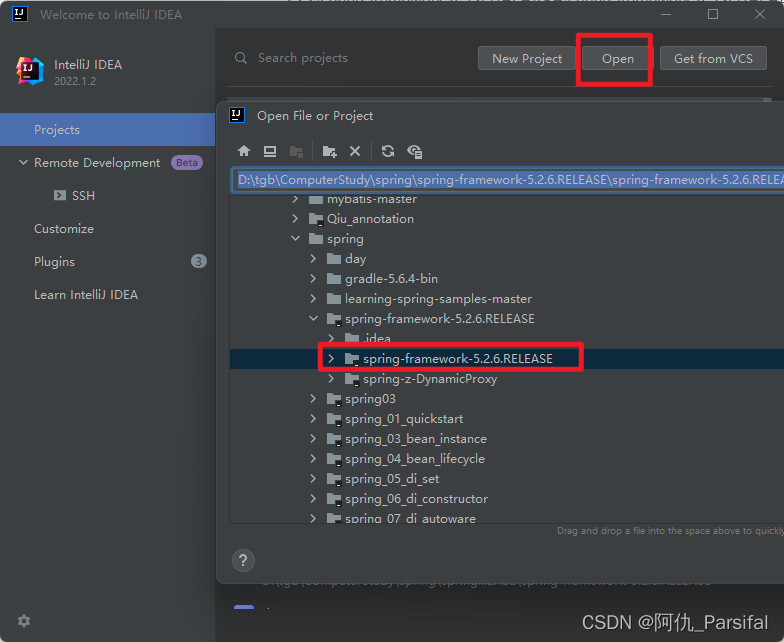Screen dimensions: 784x642
Task: Click the folder icon of gradle-5.6.4-bin
Action: click(x=334, y=278)
